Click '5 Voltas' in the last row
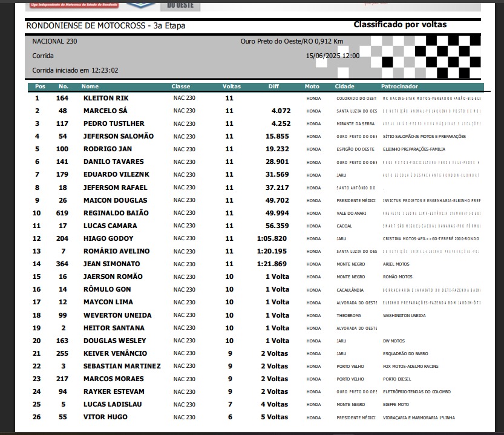Screen dimensions: 504x435 275,417
